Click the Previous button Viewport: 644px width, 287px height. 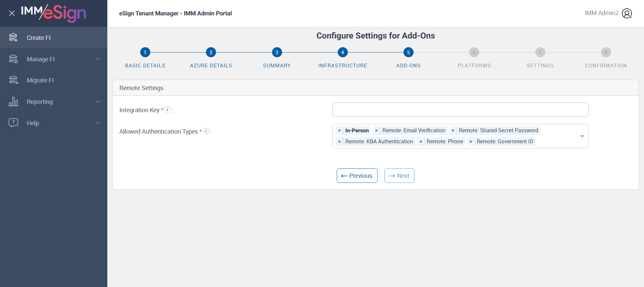[x=357, y=176]
